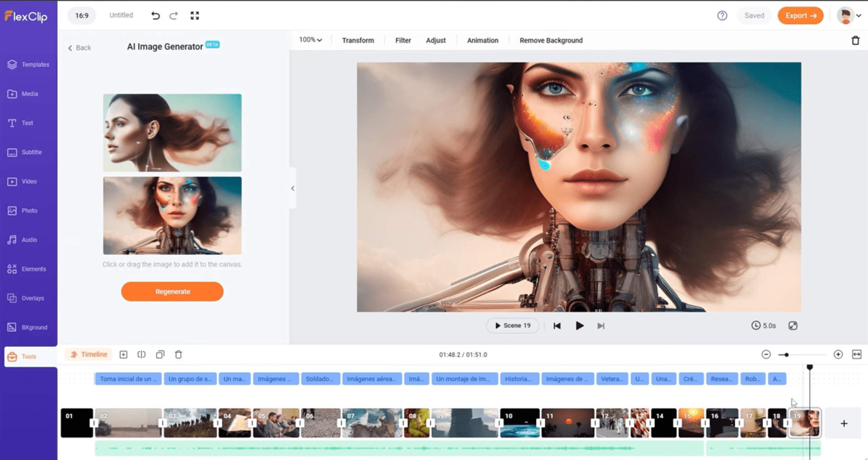Viewport: 868px width, 460px height.
Task: Select subtitle clip 'Historia...'
Action: coord(520,379)
